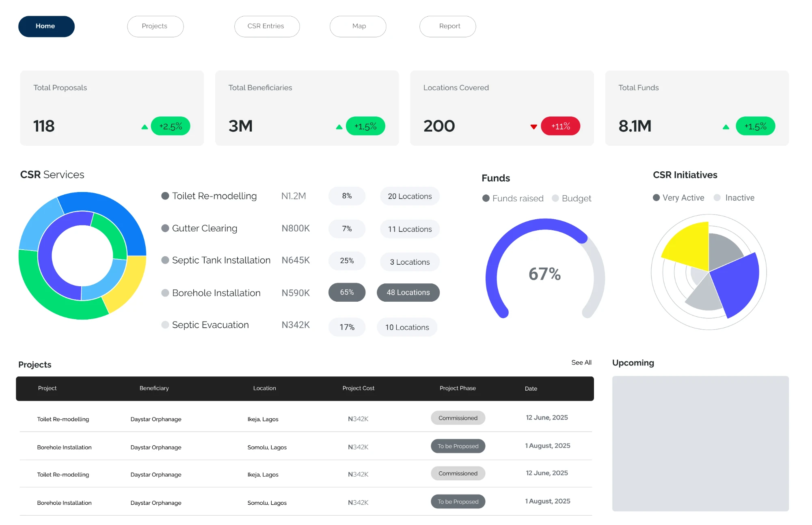Open the 10 Locations pill
The image size is (812, 525).
tap(407, 327)
